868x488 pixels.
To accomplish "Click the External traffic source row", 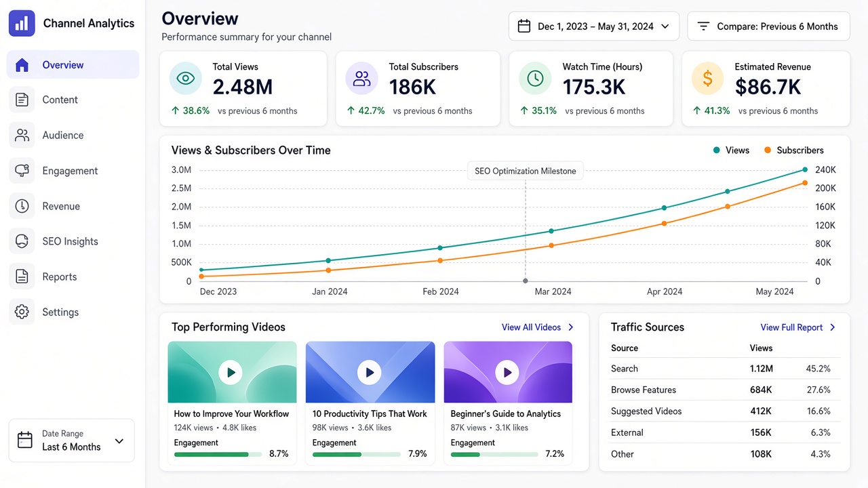I will [x=725, y=432].
